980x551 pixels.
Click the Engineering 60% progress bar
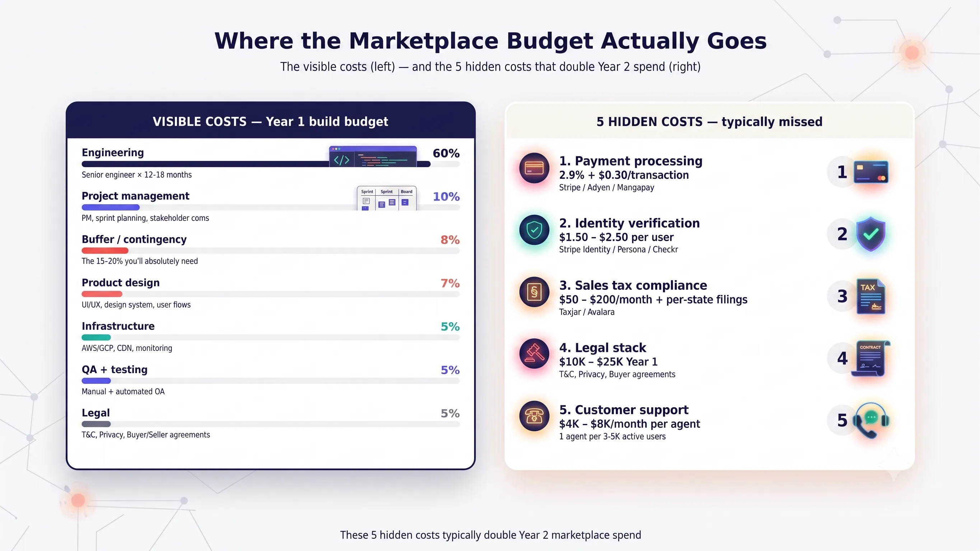(x=271, y=164)
